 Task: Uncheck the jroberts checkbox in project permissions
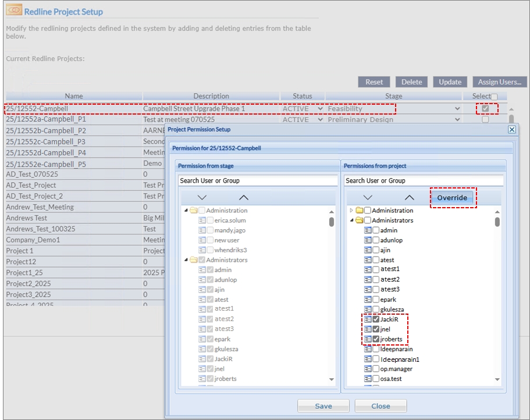(x=376, y=339)
